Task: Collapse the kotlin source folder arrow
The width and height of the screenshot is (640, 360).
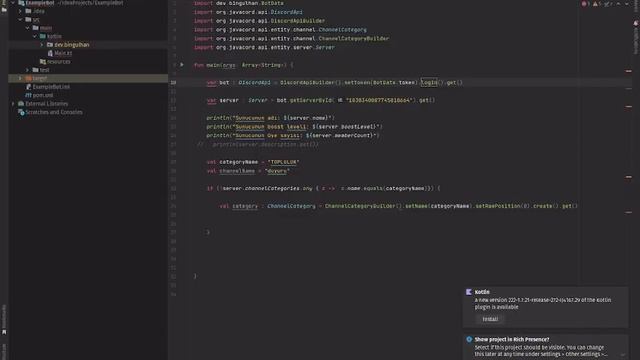Action: (x=35, y=36)
